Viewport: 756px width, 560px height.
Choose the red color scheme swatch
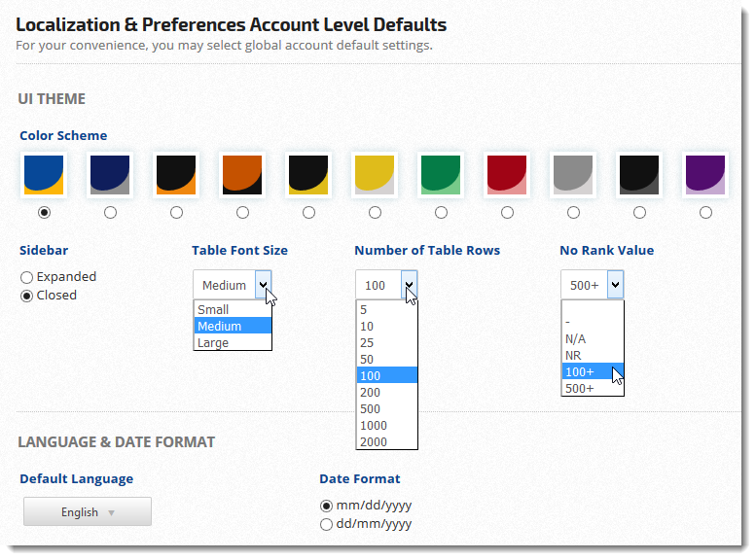(x=507, y=175)
